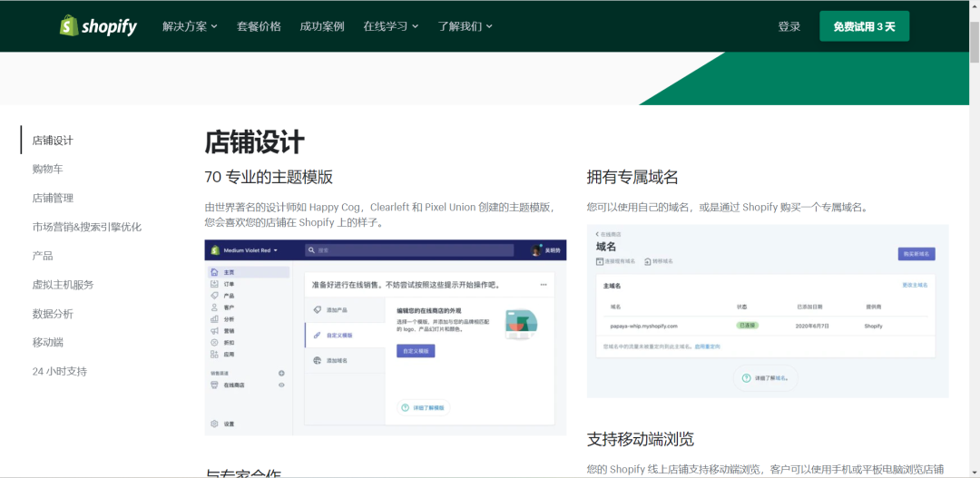This screenshot has width=980, height=478.
Task: Click the 连接现有域名 icon
Action: coord(600,261)
